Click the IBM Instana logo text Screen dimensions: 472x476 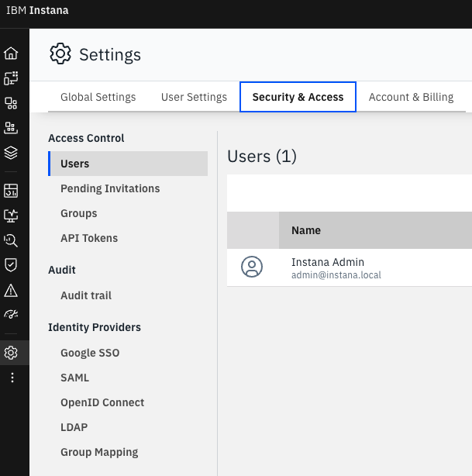click(x=37, y=10)
